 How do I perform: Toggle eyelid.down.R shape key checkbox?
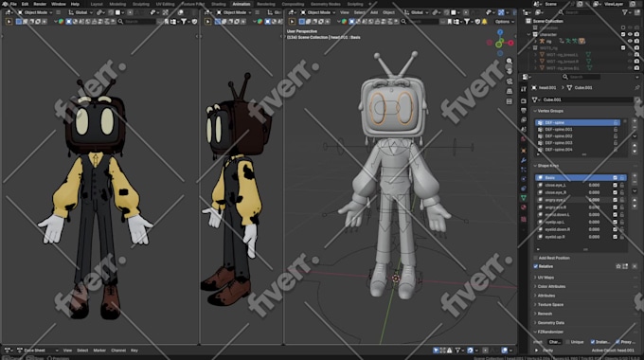615,229
